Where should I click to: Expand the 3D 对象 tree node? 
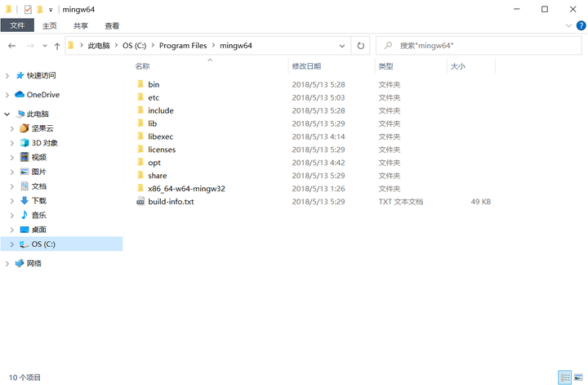click(12, 143)
